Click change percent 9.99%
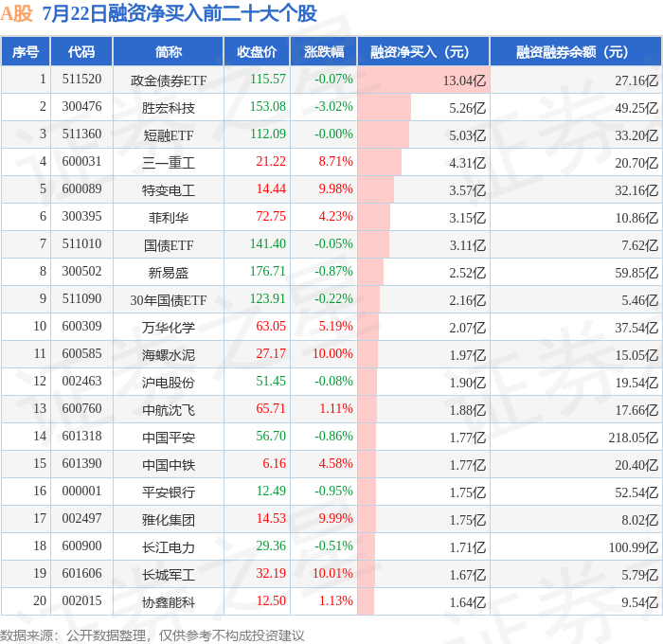663x644 pixels. (x=335, y=519)
